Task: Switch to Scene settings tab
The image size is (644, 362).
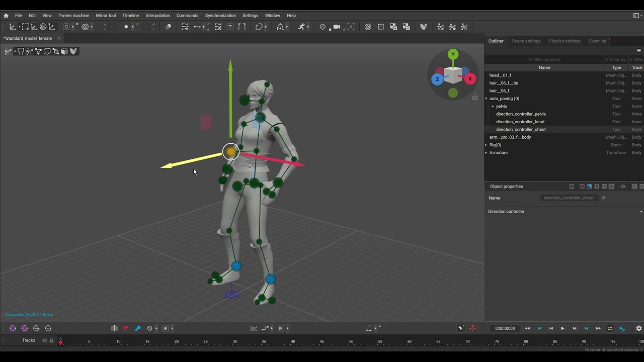Action: tap(526, 41)
